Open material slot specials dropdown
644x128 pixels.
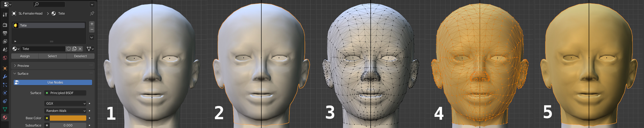point(92,37)
